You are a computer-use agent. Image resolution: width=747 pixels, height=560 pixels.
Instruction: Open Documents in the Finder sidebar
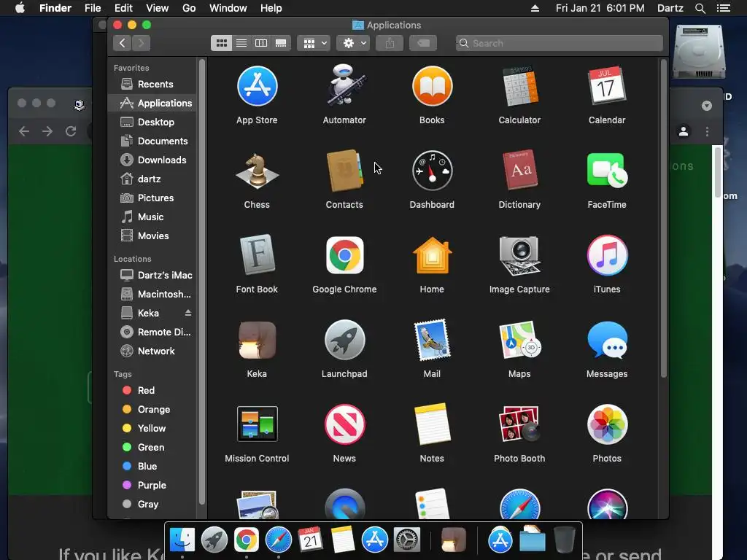152,141
